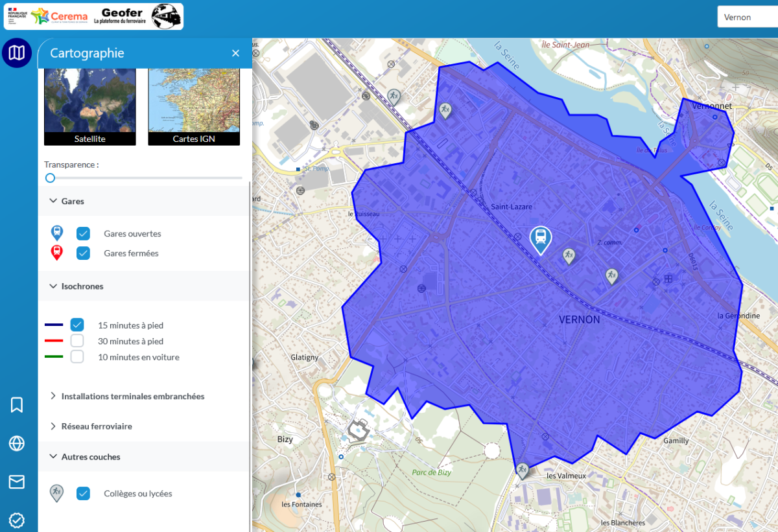Uncheck the Gares ouvertes checkbox
This screenshot has height=532, width=778.
pos(83,234)
